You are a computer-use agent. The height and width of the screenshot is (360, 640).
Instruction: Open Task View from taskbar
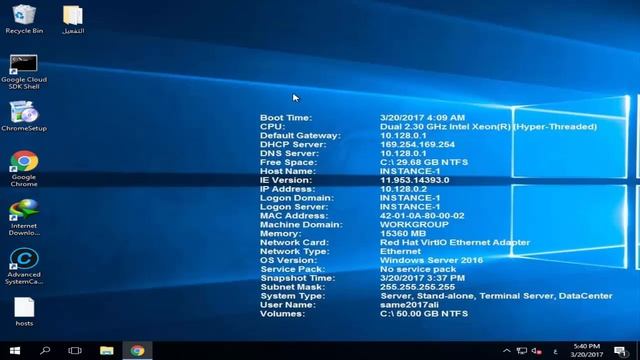[x=75, y=351]
